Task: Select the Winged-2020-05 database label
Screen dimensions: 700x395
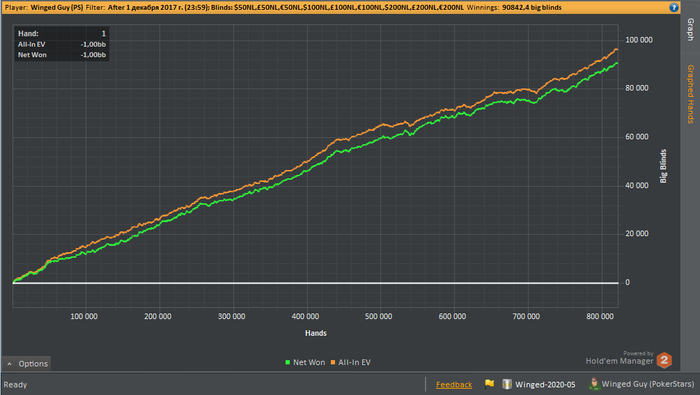Action: (545, 384)
